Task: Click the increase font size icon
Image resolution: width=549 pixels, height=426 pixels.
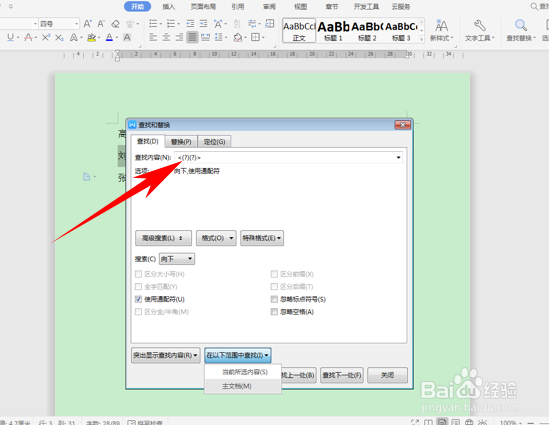Action: pyautogui.click(x=87, y=24)
